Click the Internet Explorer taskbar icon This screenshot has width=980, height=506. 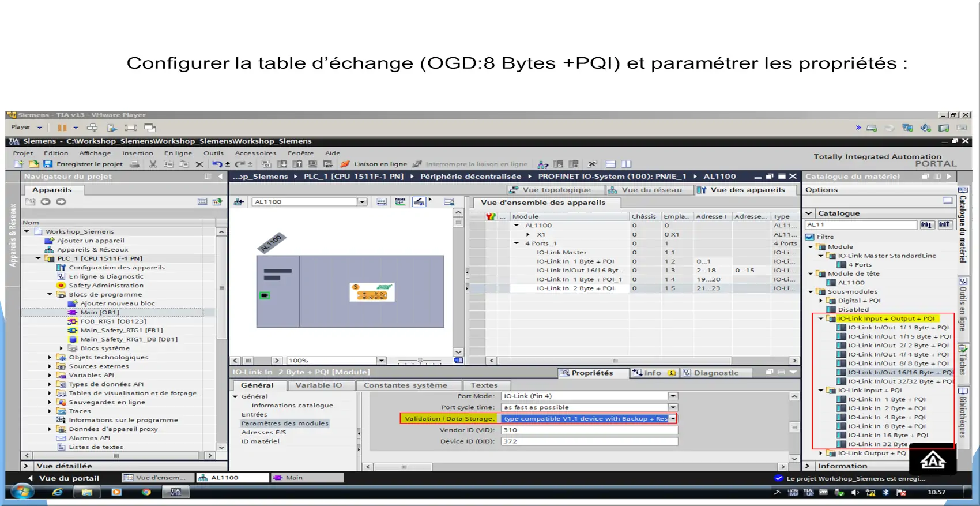pyautogui.click(x=58, y=492)
